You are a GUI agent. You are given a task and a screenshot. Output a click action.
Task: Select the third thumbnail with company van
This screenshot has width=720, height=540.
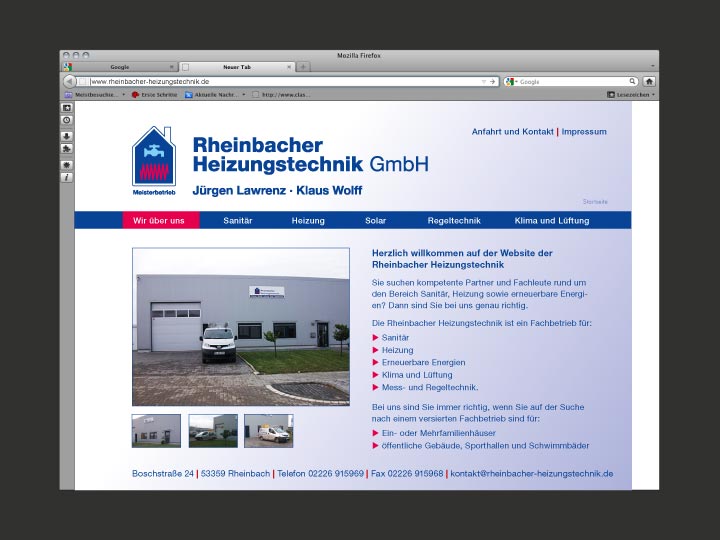tap(269, 431)
